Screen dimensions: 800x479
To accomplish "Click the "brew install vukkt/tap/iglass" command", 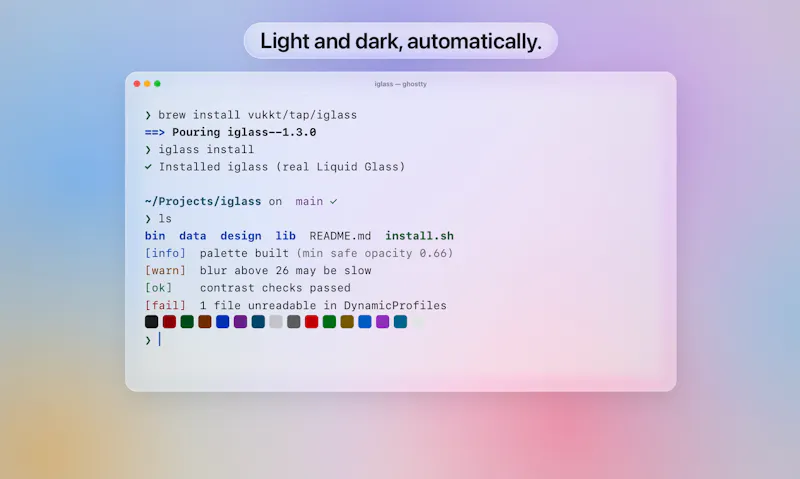I will point(258,115).
